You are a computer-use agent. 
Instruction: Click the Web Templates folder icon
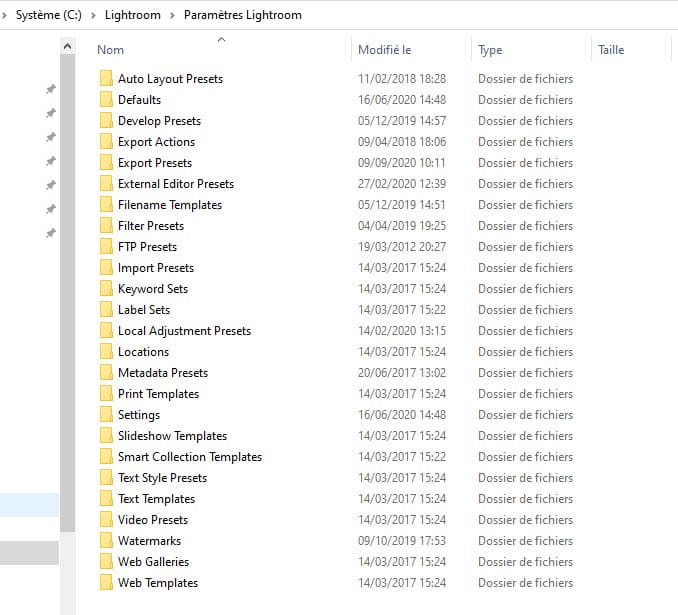(x=106, y=582)
